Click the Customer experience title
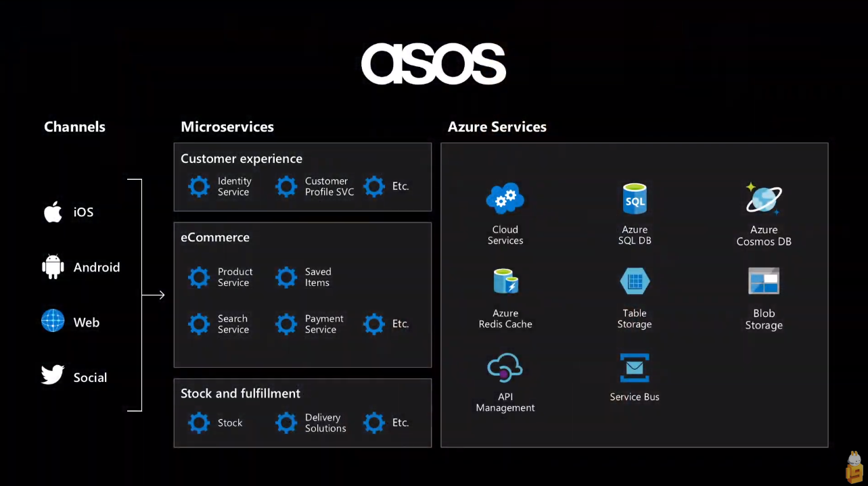This screenshot has height=486, width=868. (x=242, y=159)
